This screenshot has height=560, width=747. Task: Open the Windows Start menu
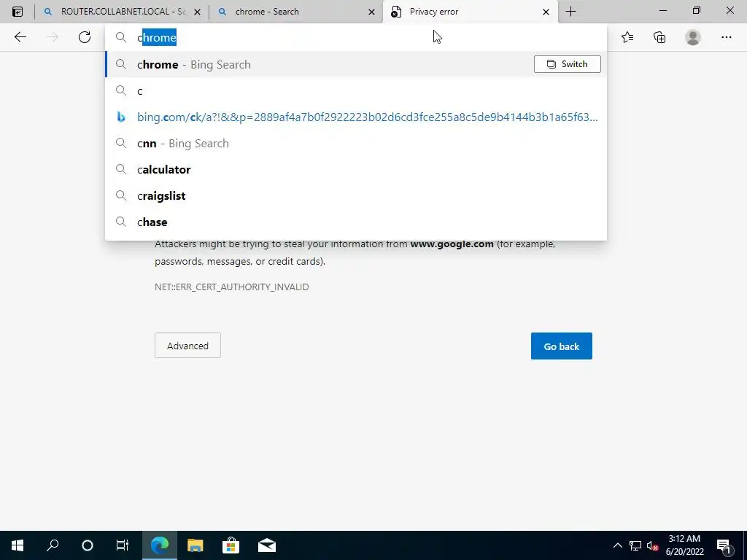(18, 545)
